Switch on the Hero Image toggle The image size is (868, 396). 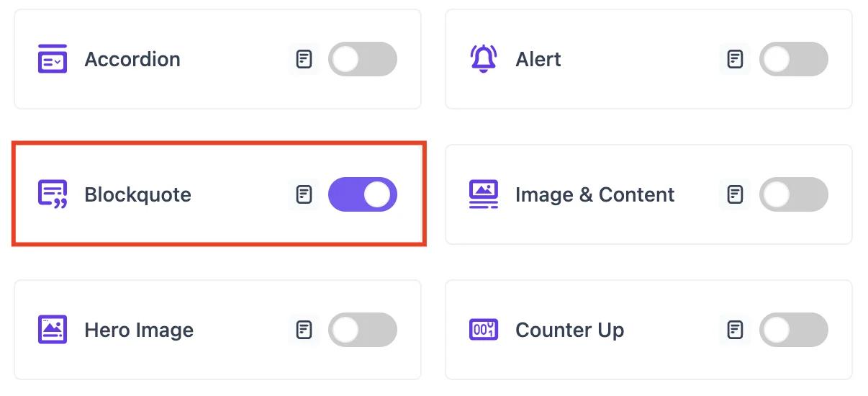coord(362,330)
